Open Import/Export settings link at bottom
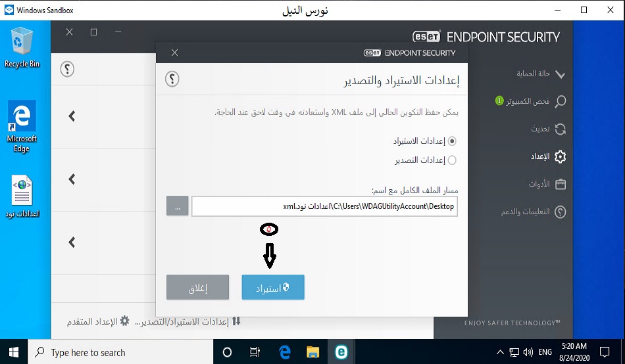The image size is (625, 364). (x=187, y=321)
